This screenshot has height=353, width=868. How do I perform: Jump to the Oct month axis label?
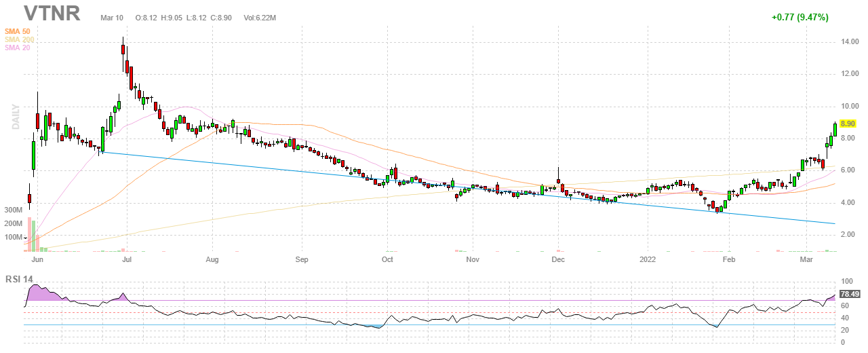[x=387, y=259]
